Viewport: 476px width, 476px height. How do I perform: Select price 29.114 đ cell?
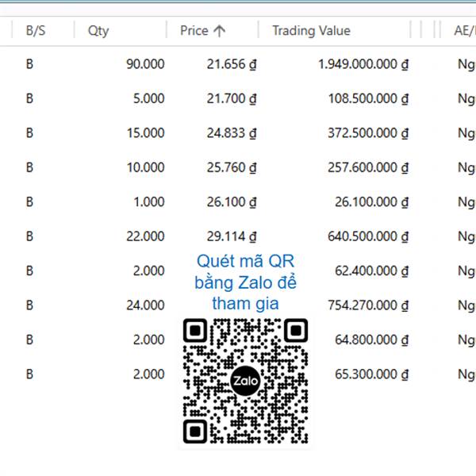point(232,236)
